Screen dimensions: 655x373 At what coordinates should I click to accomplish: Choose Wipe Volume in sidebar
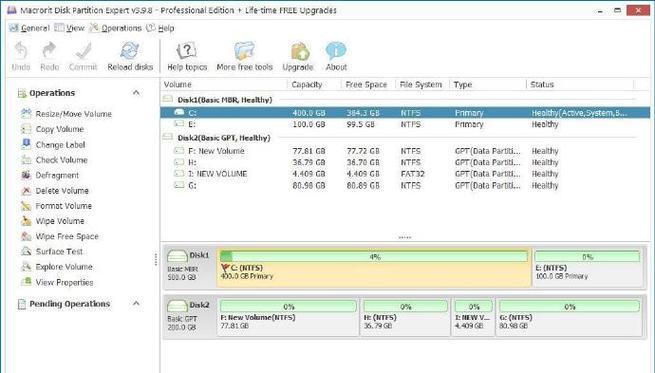pyautogui.click(x=53, y=221)
